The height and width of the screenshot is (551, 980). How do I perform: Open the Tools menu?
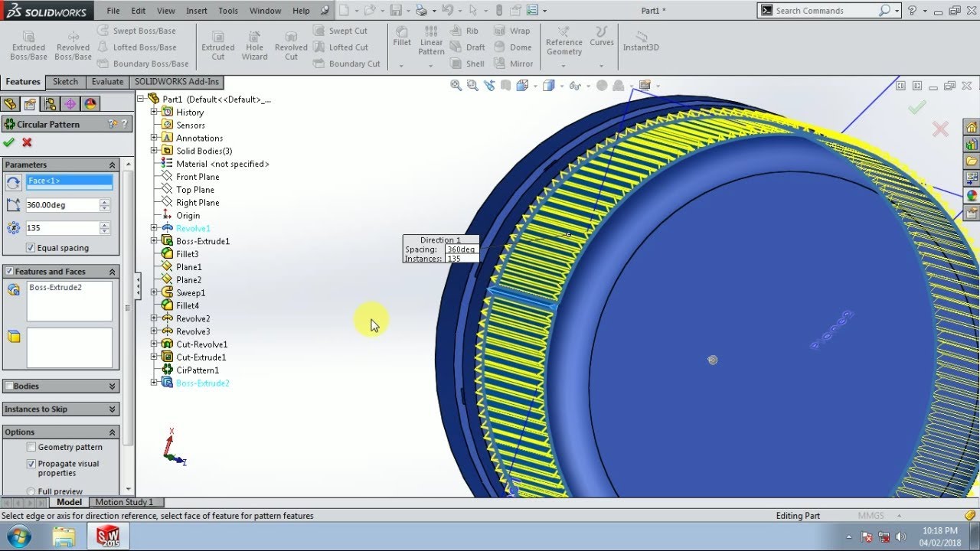pyautogui.click(x=228, y=11)
